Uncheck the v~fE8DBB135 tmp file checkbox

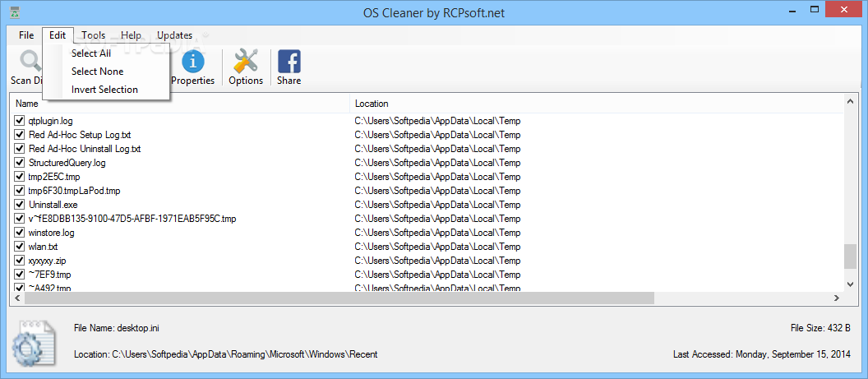click(x=20, y=219)
